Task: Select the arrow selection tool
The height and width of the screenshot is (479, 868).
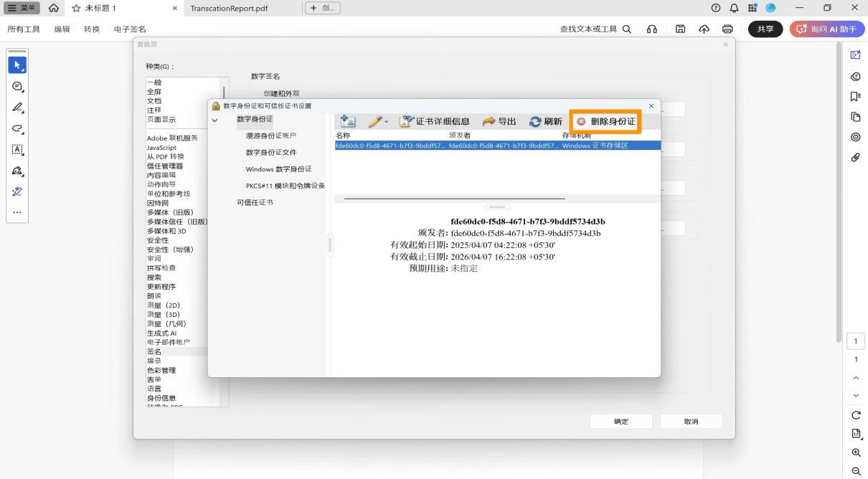Action: (x=17, y=65)
